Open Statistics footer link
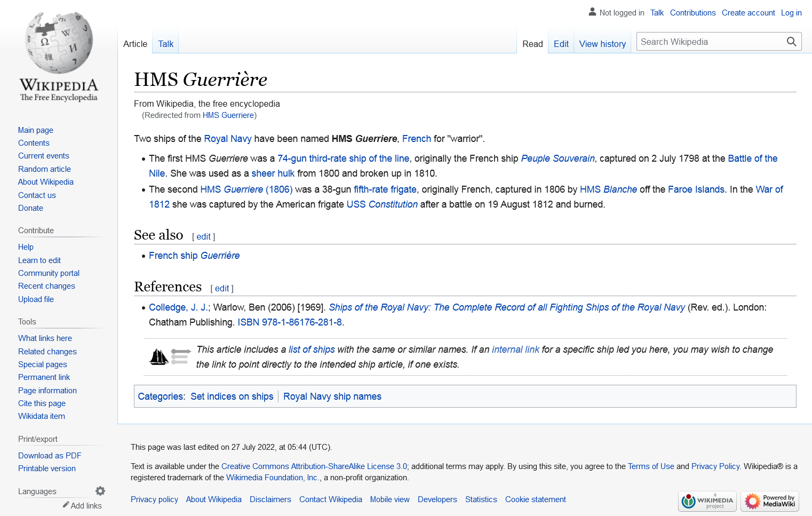 click(481, 499)
